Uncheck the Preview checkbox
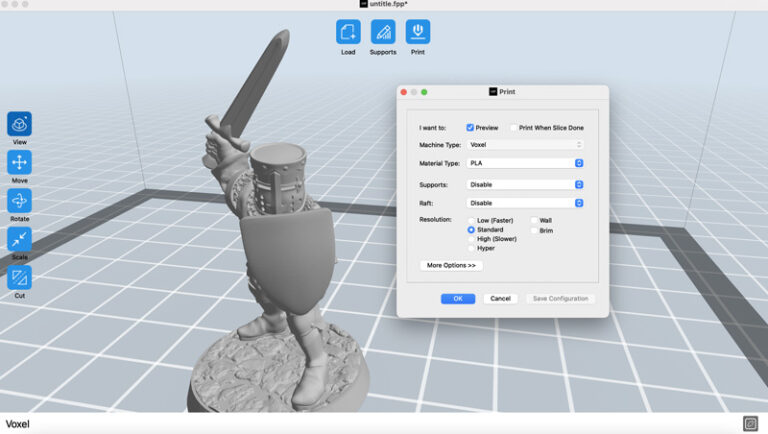 (x=470, y=128)
